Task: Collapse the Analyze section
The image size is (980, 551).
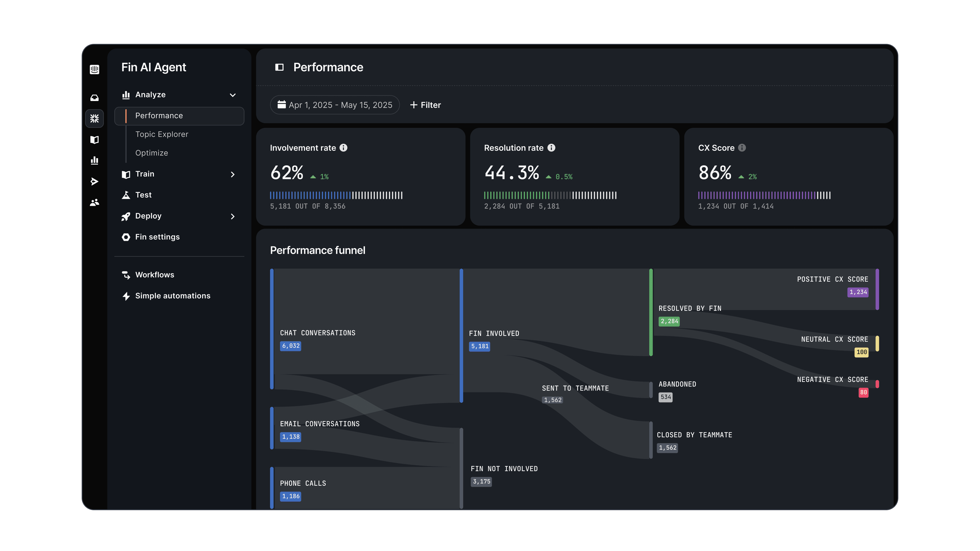Action: 232,95
